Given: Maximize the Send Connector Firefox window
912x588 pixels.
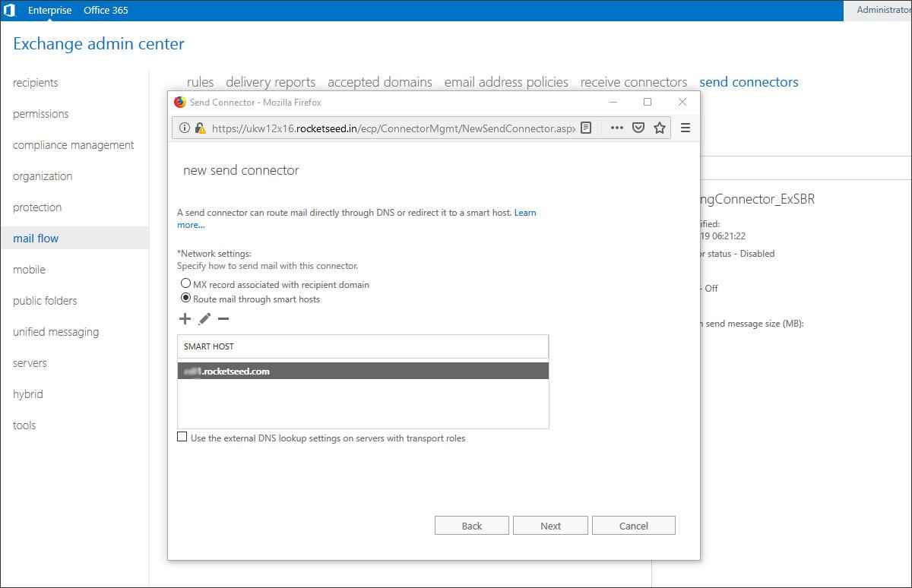Looking at the screenshot, I should (x=648, y=102).
